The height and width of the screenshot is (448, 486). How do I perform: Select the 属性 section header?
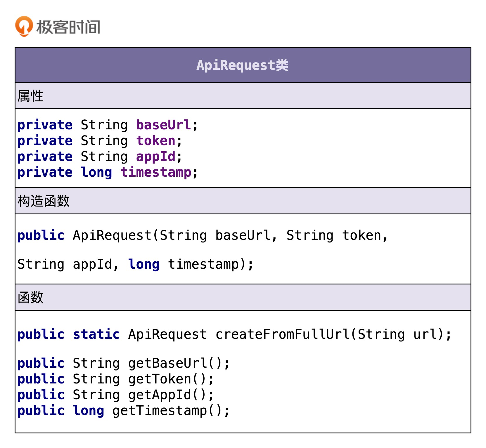(x=30, y=96)
